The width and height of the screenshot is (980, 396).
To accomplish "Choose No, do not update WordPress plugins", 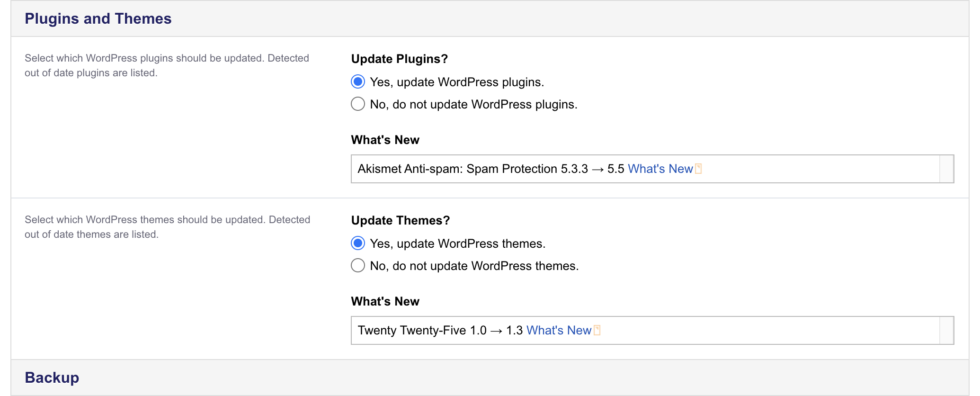I will [x=358, y=104].
